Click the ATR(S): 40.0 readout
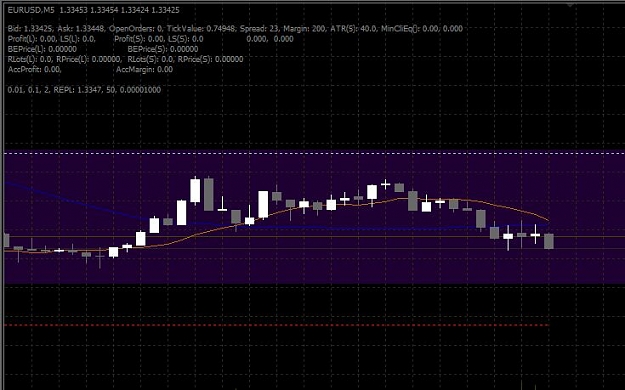Viewport: 625px width, 390px height. pyautogui.click(x=353, y=28)
